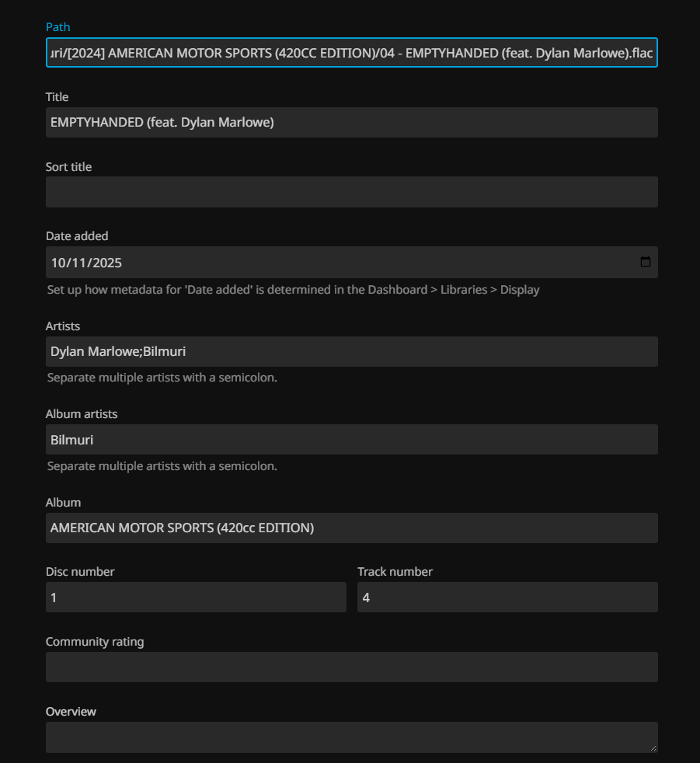
Task: Click the Track number label
Action: coord(395,572)
